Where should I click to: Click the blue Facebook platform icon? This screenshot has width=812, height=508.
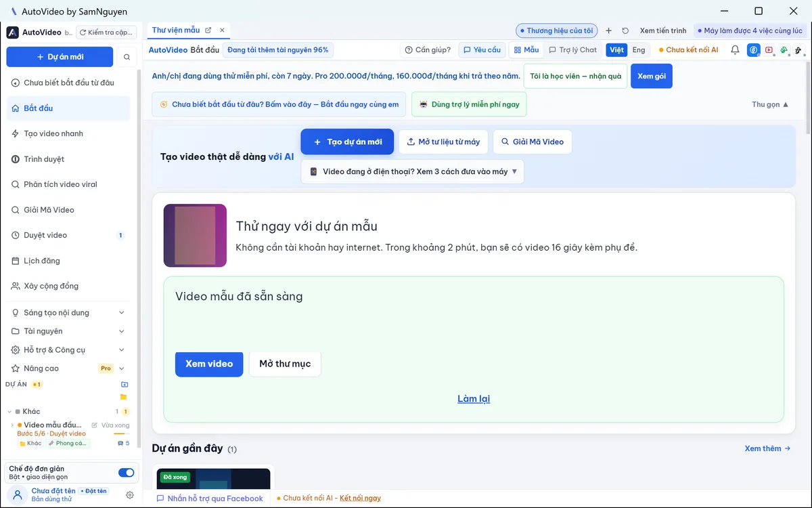754,50
